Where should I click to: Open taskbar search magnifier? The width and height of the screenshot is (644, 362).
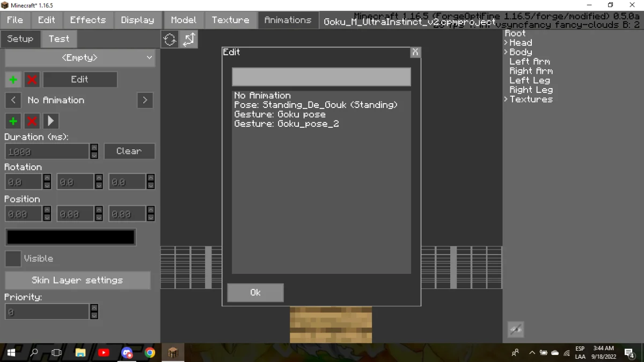click(x=34, y=353)
